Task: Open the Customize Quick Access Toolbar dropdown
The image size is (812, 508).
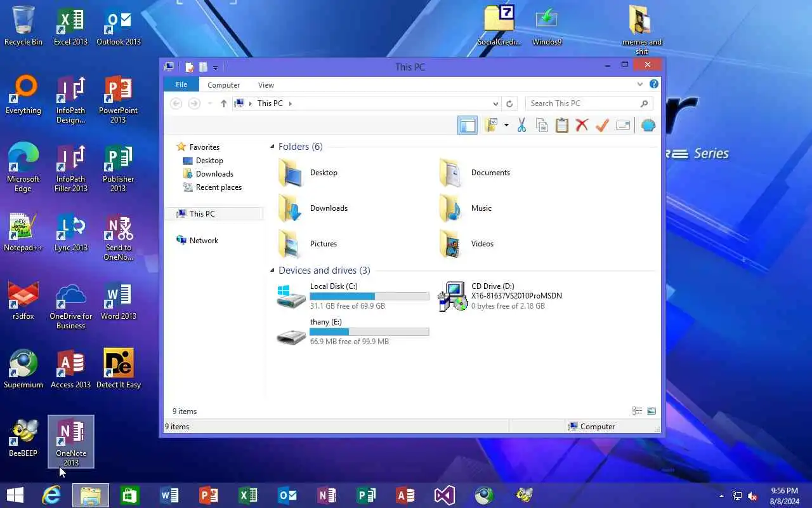Action: point(216,67)
